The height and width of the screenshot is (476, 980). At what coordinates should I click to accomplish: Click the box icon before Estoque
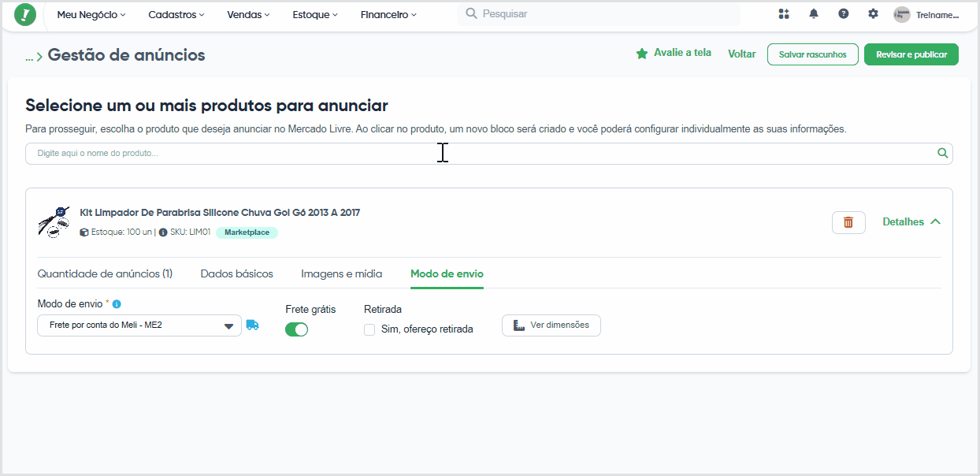84,232
